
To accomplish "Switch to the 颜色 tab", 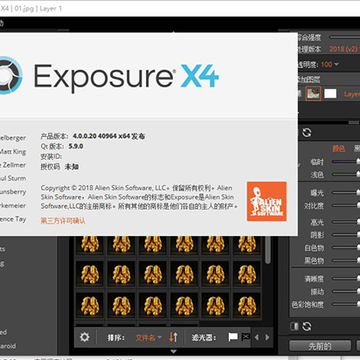I will pyautogui.click(x=338, y=149).
